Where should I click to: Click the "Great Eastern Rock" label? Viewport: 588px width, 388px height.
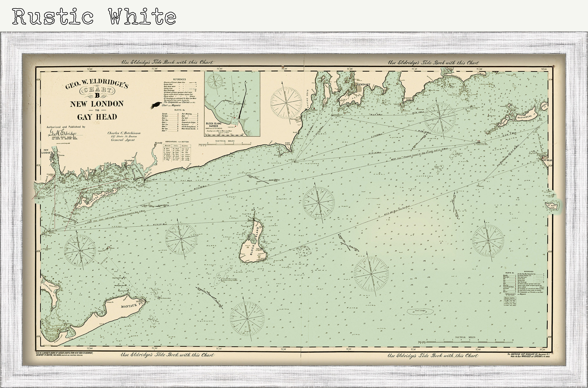point(165,298)
